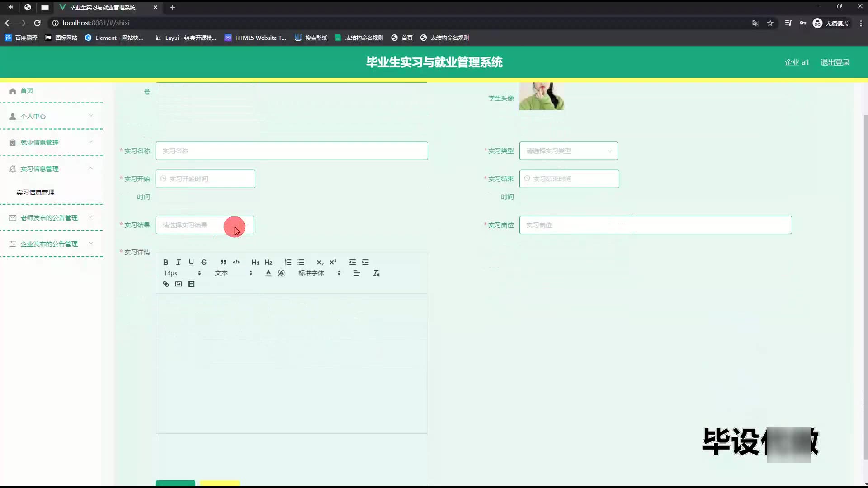Click the 退出登录 link
Image resolution: width=868 pixels, height=488 pixels.
[835, 62]
